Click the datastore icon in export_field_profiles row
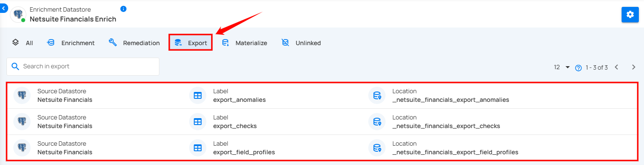 (x=22, y=148)
